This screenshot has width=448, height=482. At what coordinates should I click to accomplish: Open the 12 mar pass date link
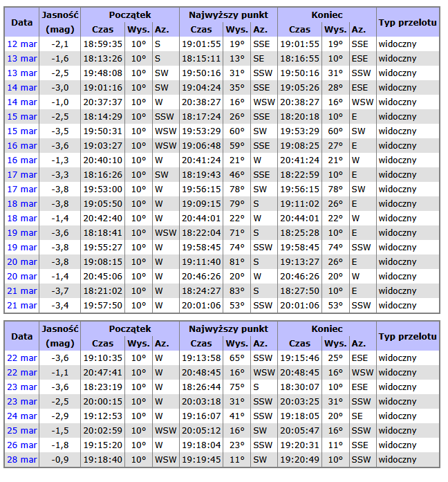(22, 44)
